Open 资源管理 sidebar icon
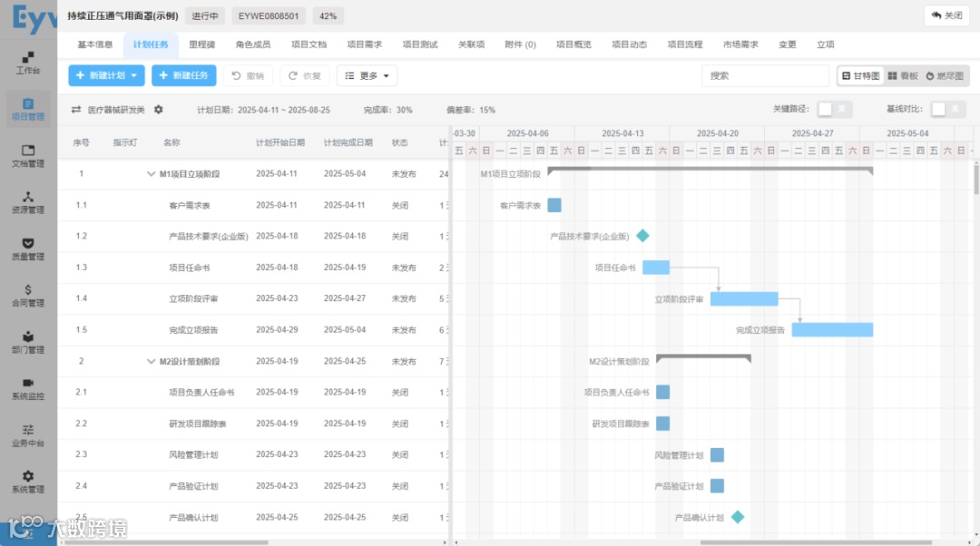980x546 pixels. pos(28,203)
